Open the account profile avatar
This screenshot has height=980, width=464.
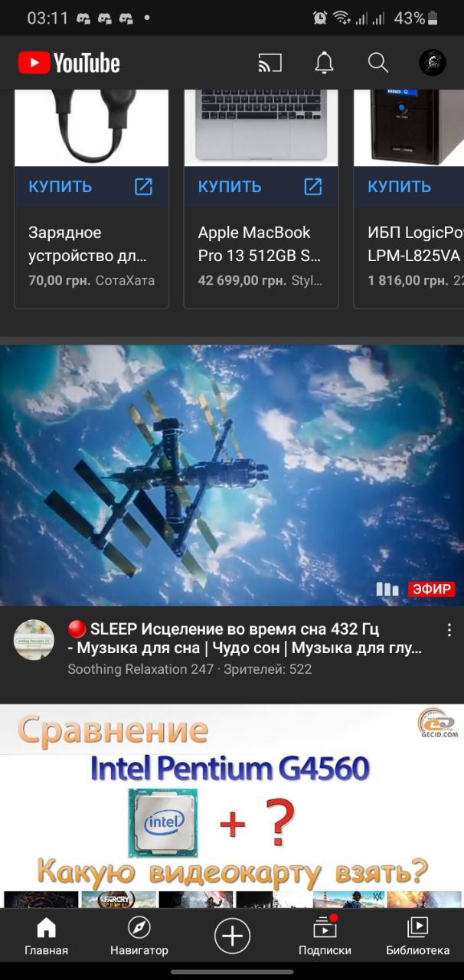point(433,63)
